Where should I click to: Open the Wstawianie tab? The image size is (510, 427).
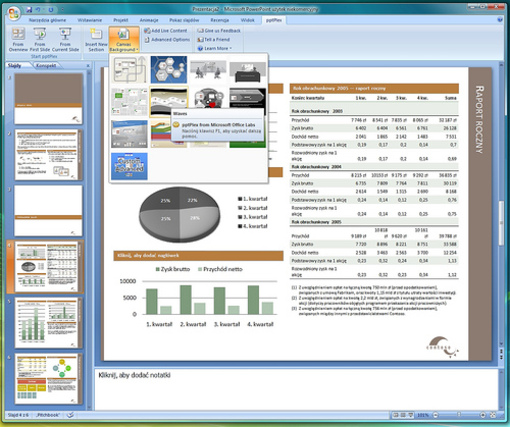click(90, 20)
